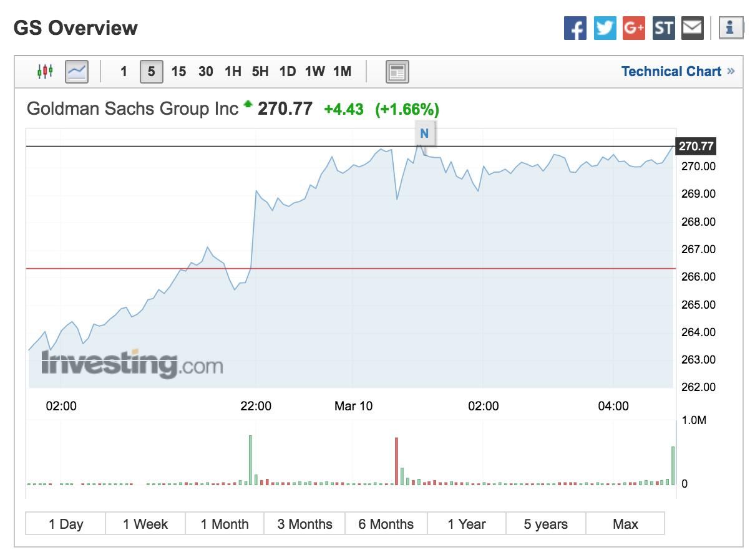
Task: Show the 1 Day range
Action: [66, 524]
